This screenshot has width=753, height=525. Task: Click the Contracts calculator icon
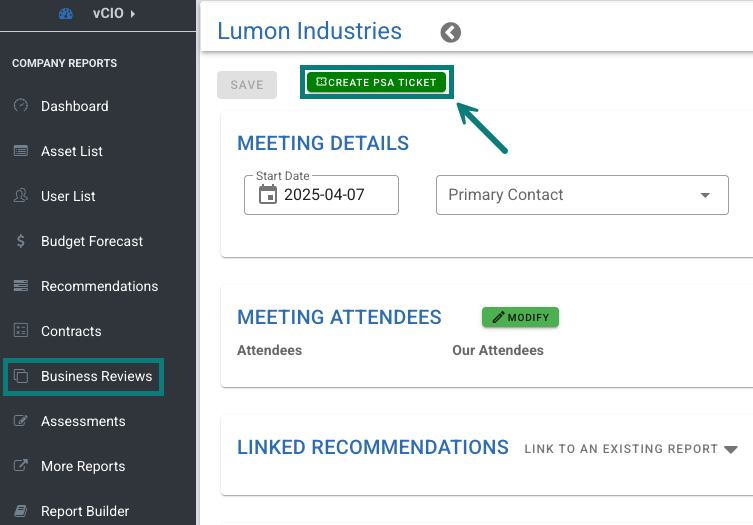pos(21,330)
